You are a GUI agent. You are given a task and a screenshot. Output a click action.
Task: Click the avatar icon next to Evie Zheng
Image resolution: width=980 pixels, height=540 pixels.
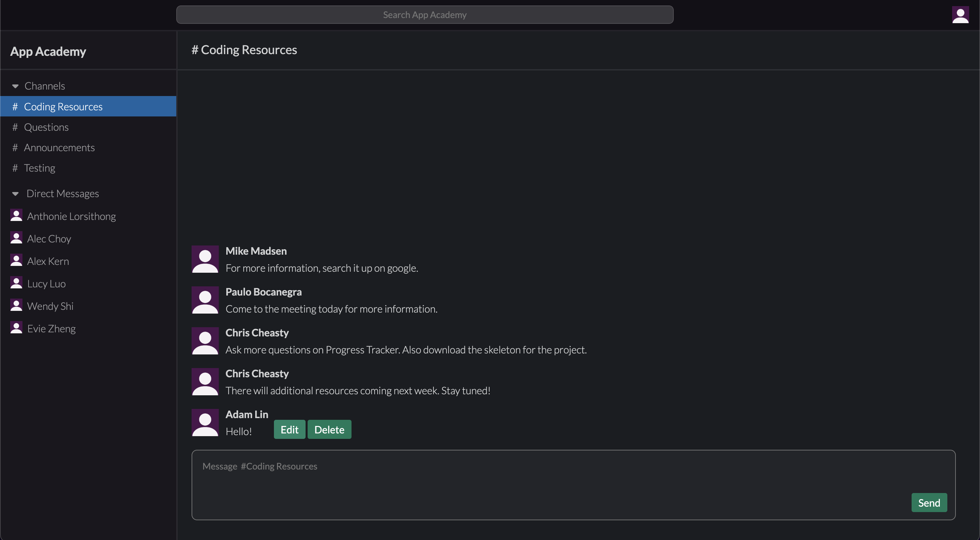pos(16,328)
